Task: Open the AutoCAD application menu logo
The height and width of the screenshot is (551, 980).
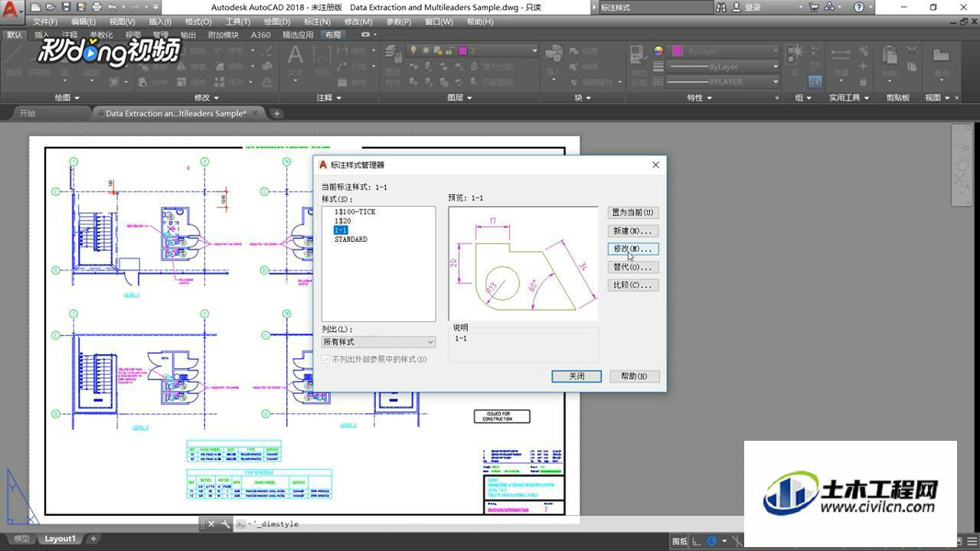Action: coord(12,12)
